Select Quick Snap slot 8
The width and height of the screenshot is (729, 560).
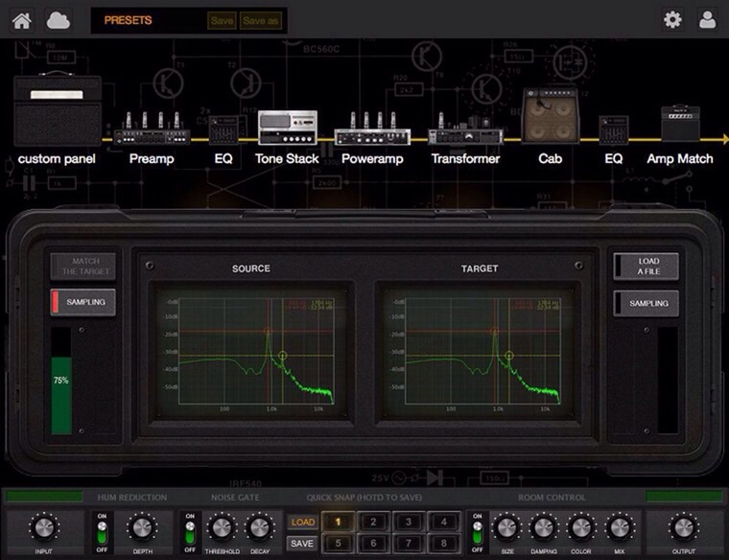444,544
